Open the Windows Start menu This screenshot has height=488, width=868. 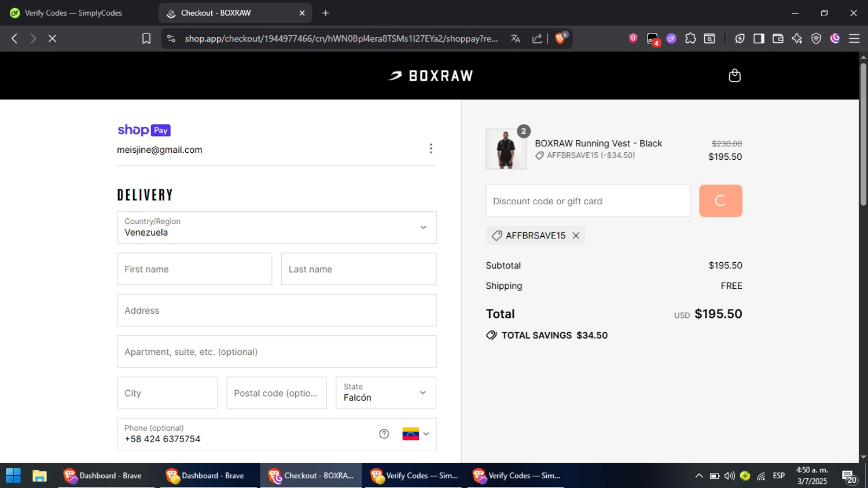(x=13, y=476)
